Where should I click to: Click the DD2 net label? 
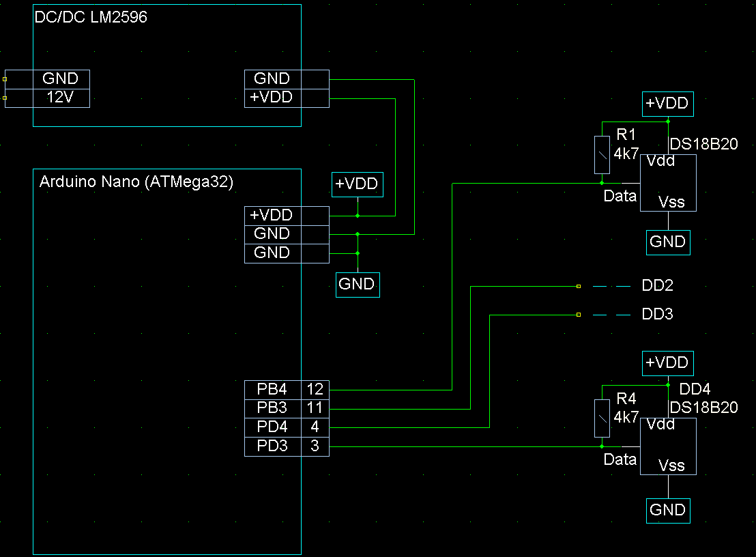click(657, 286)
